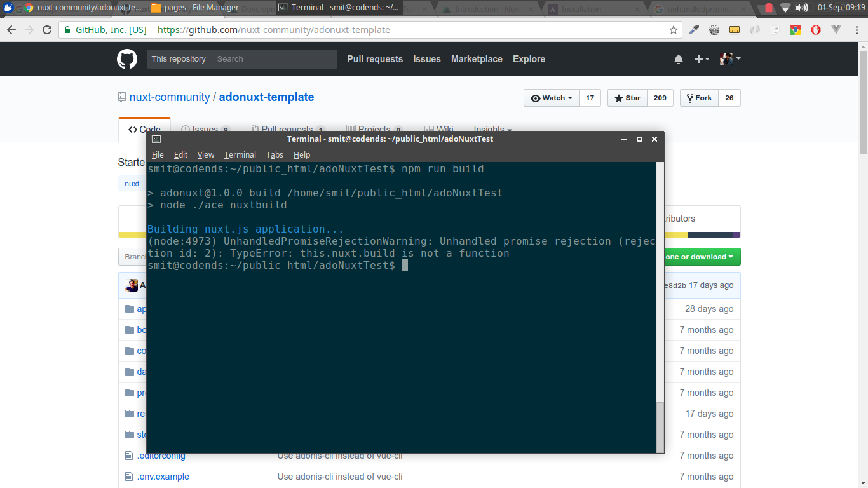The height and width of the screenshot is (488, 868).
Task: Open the MeasureIt ruler extension
Action: 735,29
